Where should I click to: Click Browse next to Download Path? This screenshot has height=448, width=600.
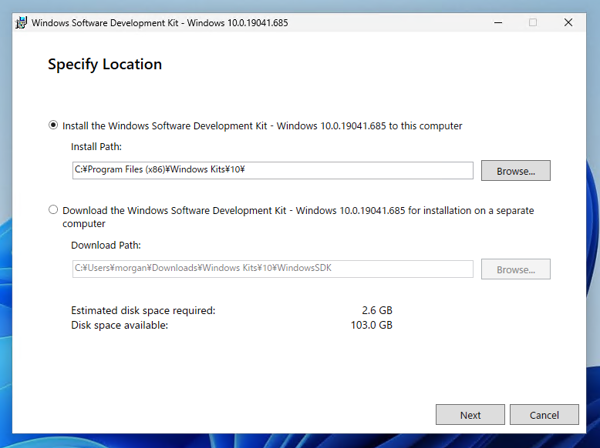515,269
